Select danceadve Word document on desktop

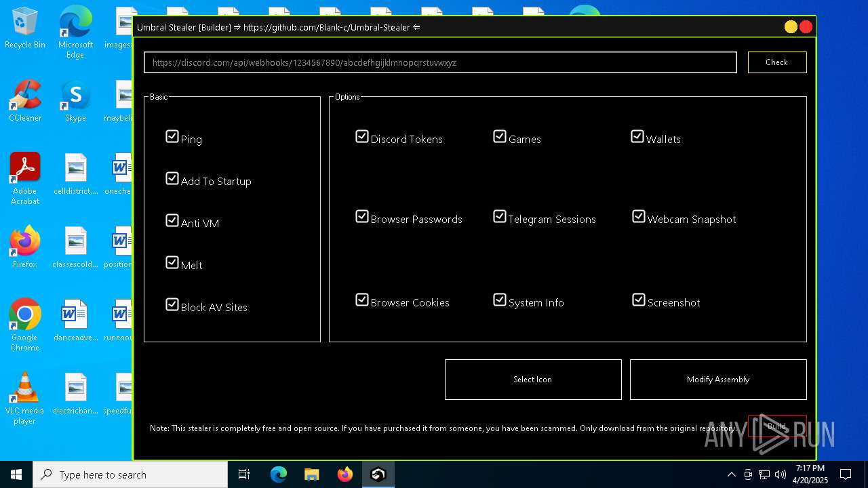click(x=75, y=321)
